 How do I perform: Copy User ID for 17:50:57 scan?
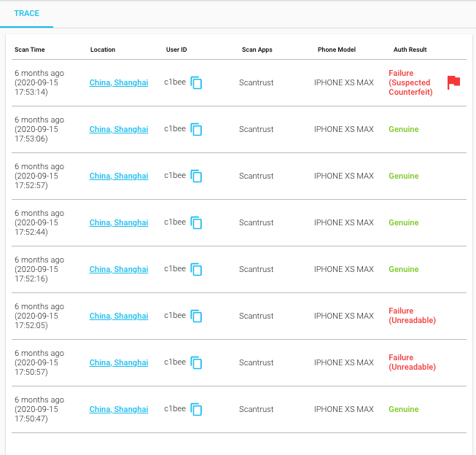(x=196, y=363)
